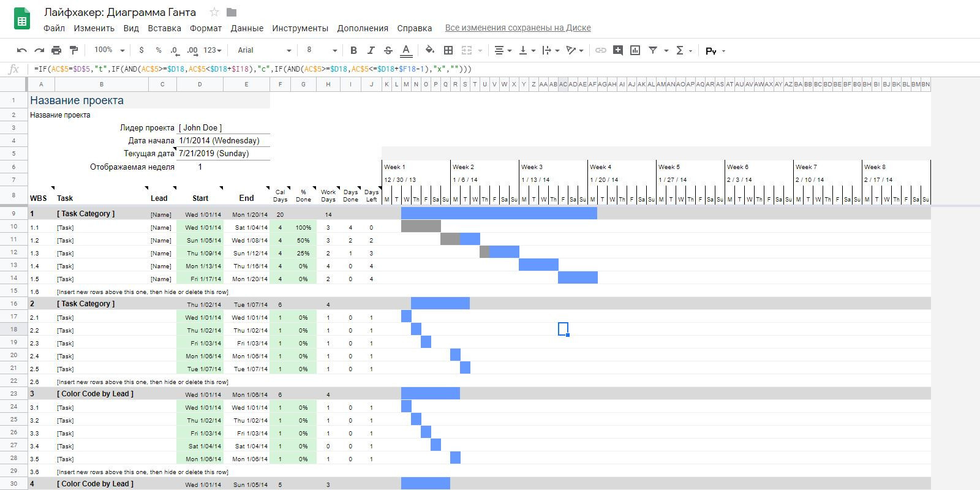Image resolution: width=980 pixels, height=490 pixels.
Task: Insert a link with the chain icon
Action: pos(601,50)
